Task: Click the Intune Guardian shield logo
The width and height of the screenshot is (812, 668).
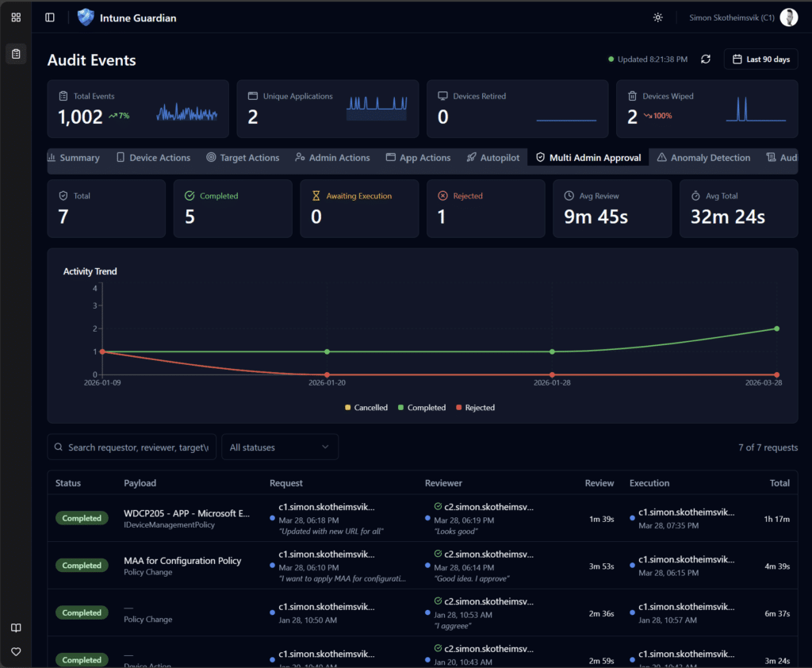Action: click(86, 17)
